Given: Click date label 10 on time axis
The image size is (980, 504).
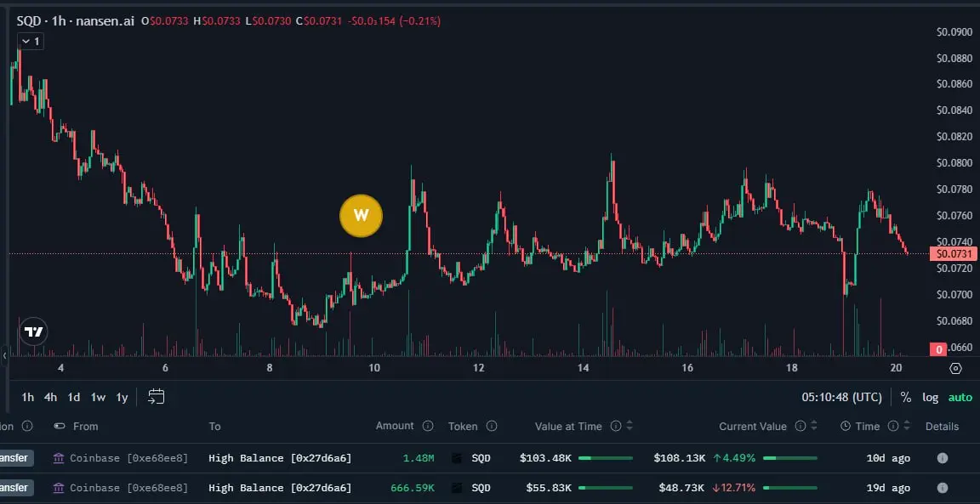Looking at the screenshot, I should point(373,369).
